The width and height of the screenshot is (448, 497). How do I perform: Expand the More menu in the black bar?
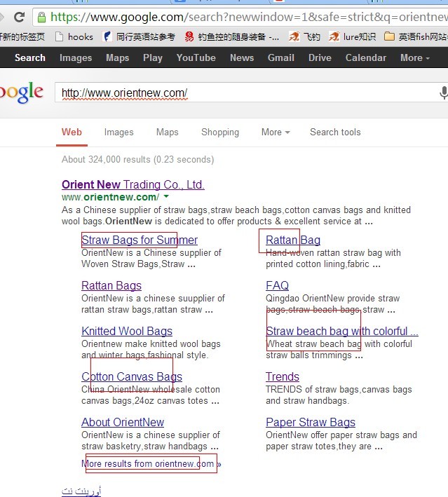[x=415, y=57]
